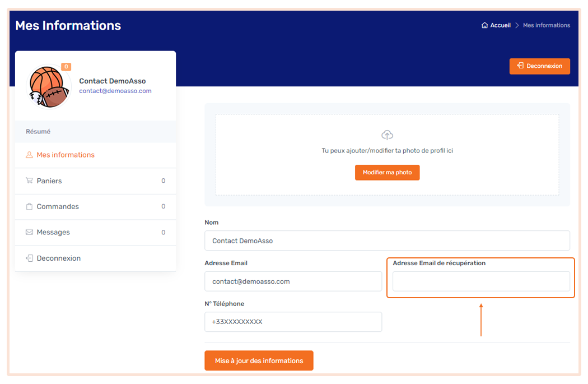Click Mise à jour des informations
Viewport: 588px width, 384px height.
(x=258, y=360)
